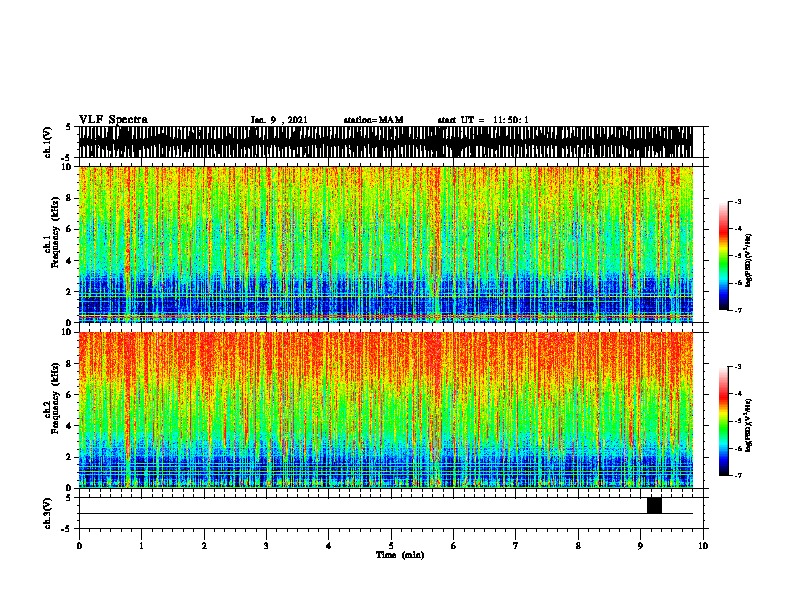Click ch.1 color bar units label log(PSD)

click(749, 261)
